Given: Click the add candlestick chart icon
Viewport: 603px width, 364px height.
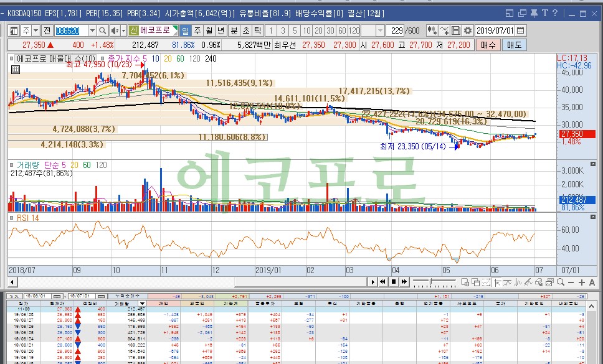Looking at the screenshot, I should point(432,30).
